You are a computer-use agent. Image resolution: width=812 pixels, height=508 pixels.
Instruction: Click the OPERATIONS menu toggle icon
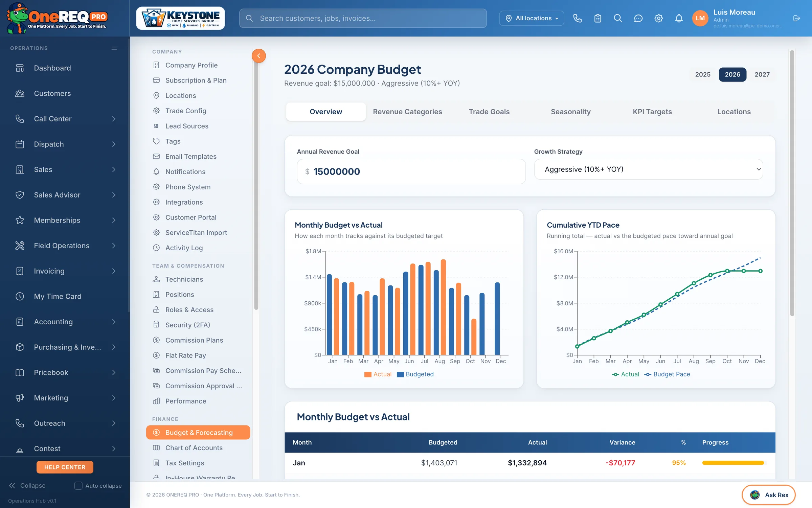(x=114, y=48)
